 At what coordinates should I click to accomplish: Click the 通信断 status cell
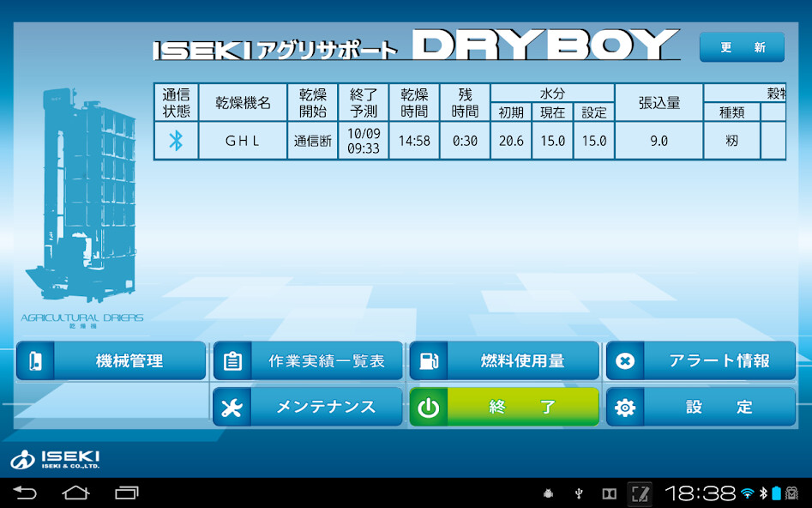pos(312,141)
